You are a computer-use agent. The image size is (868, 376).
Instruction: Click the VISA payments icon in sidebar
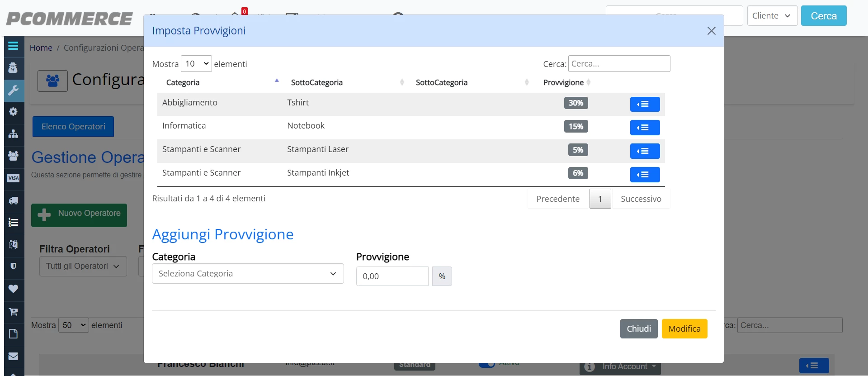pyautogui.click(x=13, y=178)
